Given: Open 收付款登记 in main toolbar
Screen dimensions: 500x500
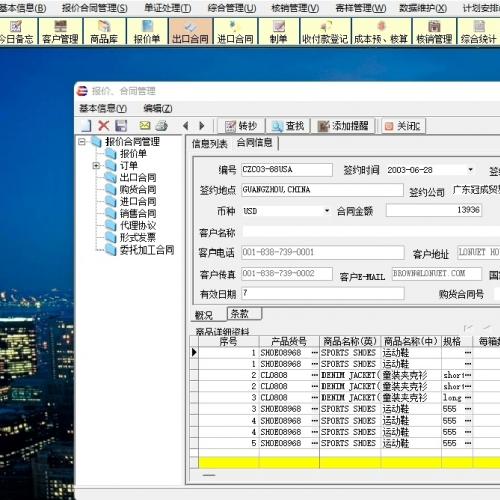Looking at the screenshot, I should [325, 32].
